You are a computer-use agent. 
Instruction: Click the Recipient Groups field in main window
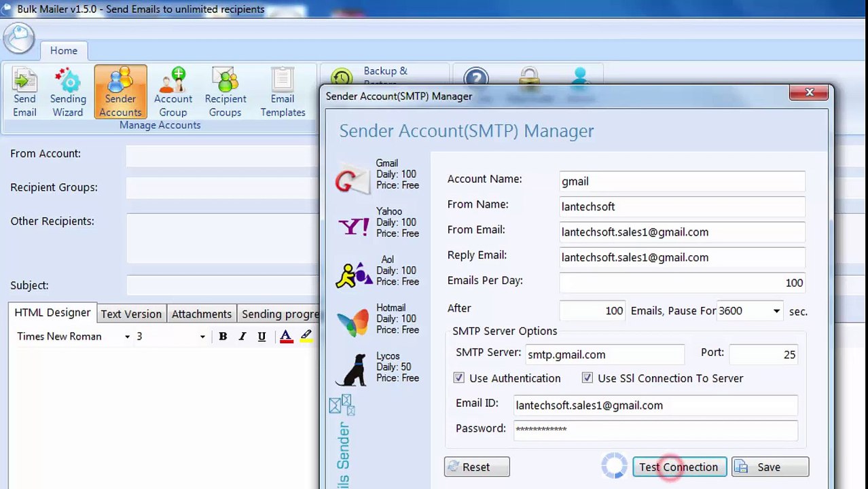coord(223,188)
